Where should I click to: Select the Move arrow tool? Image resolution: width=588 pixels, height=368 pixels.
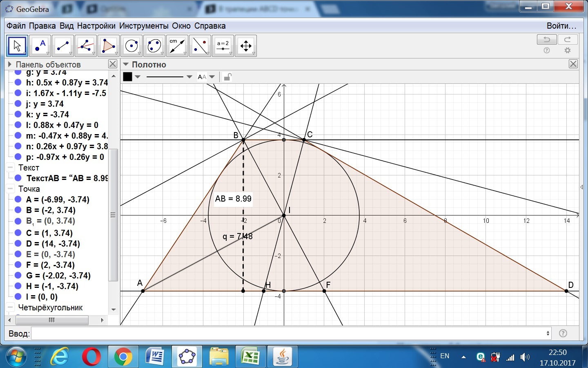17,46
